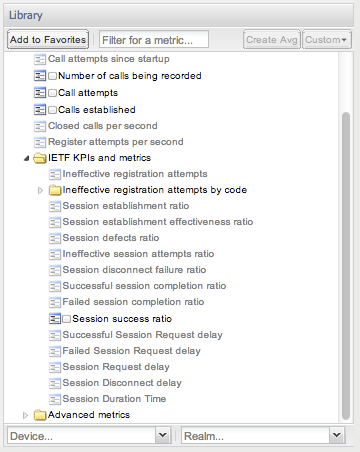This screenshot has height=452, width=360.
Task: Click the icon beside Session Duration Time
Action: 55,399
